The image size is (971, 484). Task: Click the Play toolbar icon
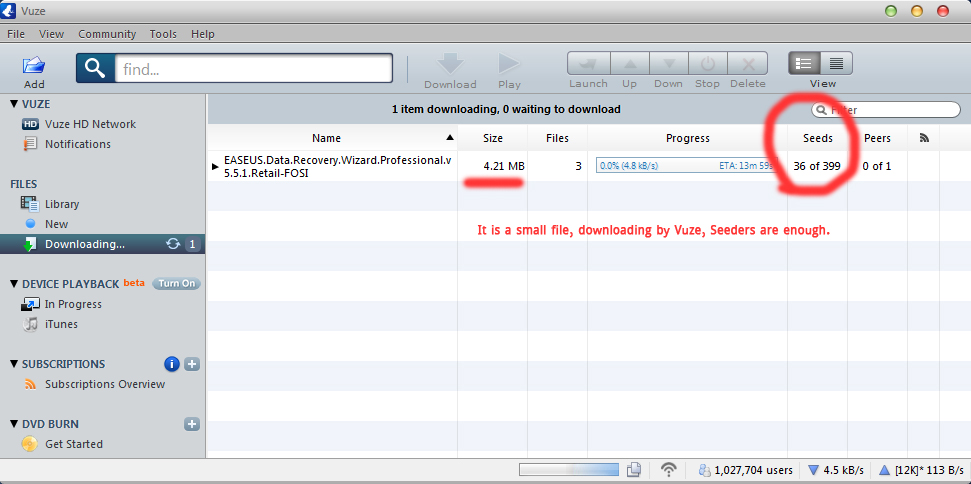point(509,64)
